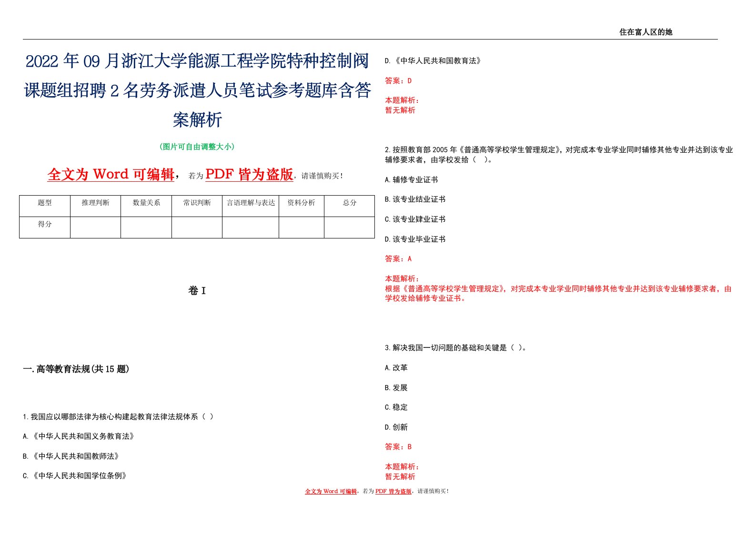Image resolution: width=756 pixels, height=534 pixels.
Task: Select option D 创新
Action: pyautogui.click(x=396, y=427)
